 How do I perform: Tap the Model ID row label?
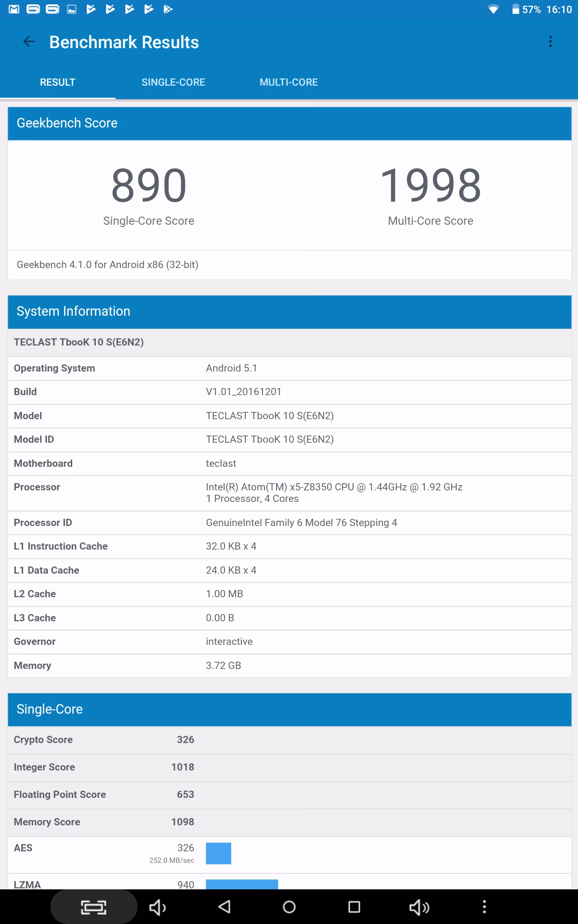34,439
